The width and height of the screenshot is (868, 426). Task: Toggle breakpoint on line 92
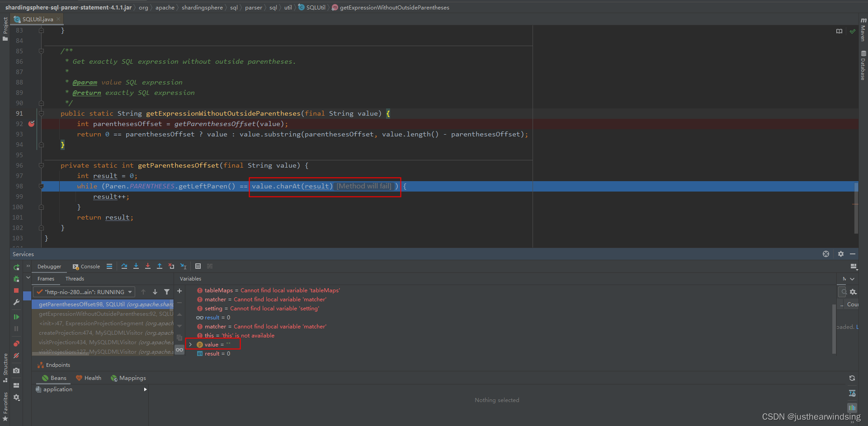32,124
